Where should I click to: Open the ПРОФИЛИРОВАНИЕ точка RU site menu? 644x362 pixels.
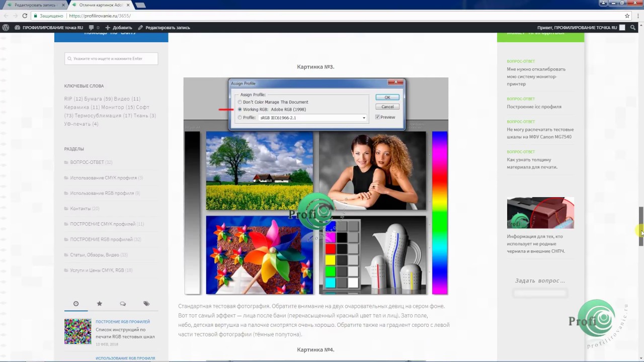[49, 28]
